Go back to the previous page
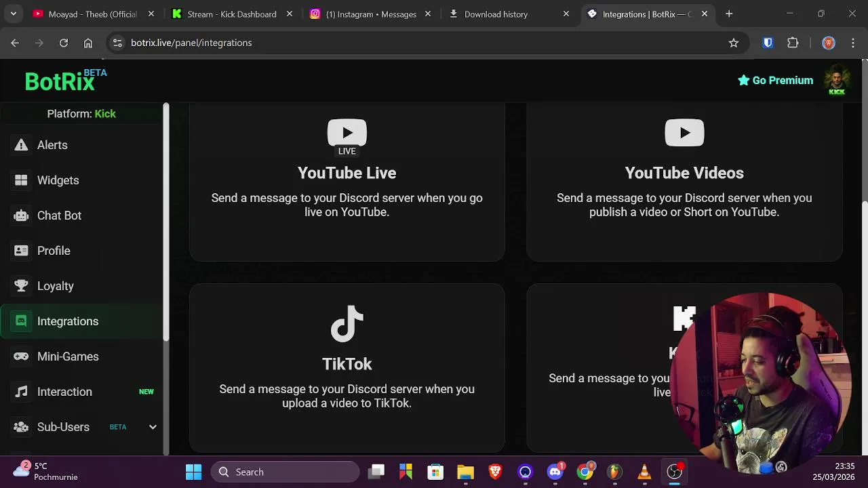 point(15,43)
